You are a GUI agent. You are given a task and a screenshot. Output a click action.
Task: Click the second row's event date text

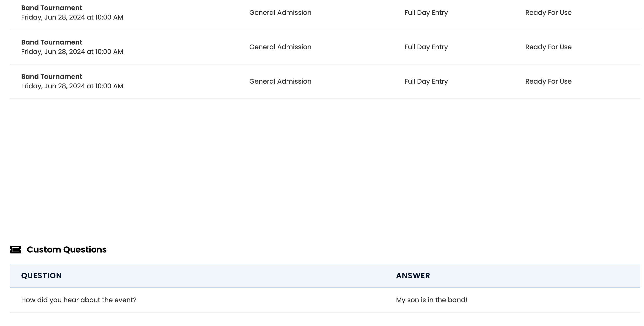coord(72,52)
